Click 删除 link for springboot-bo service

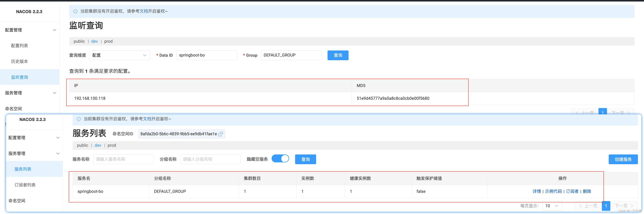click(587, 191)
